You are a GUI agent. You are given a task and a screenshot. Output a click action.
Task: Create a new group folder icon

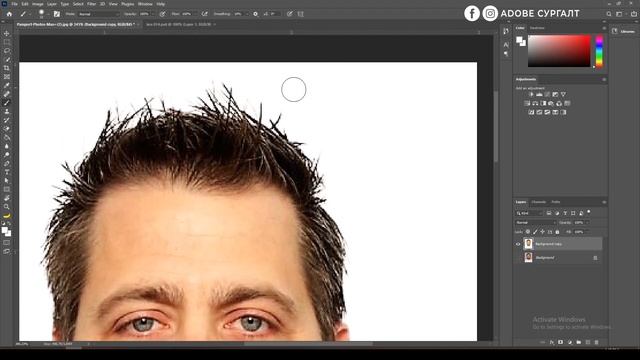[x=579, y=342]
